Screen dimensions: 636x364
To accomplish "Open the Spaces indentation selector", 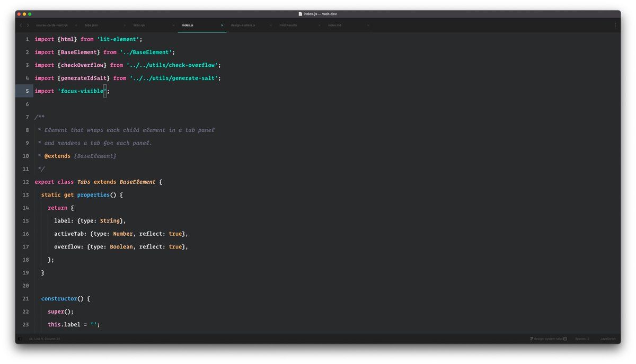I will (x=582, y=339).
